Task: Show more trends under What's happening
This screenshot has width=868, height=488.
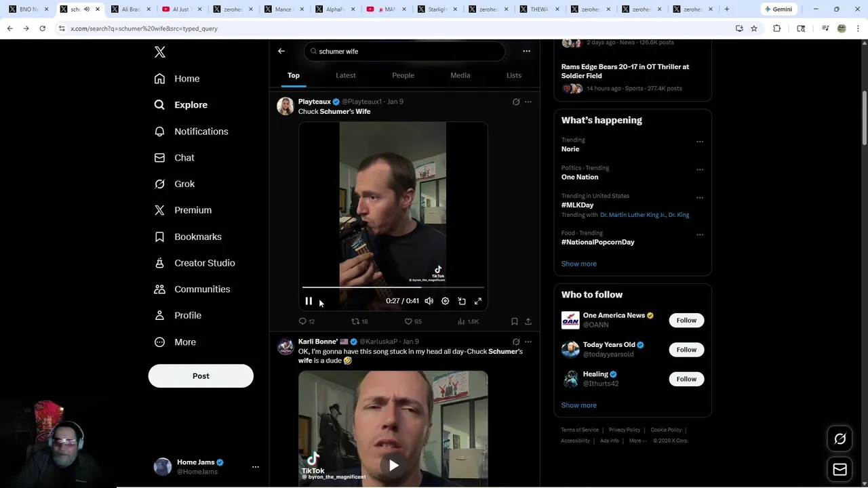Action: click(579, 264)
